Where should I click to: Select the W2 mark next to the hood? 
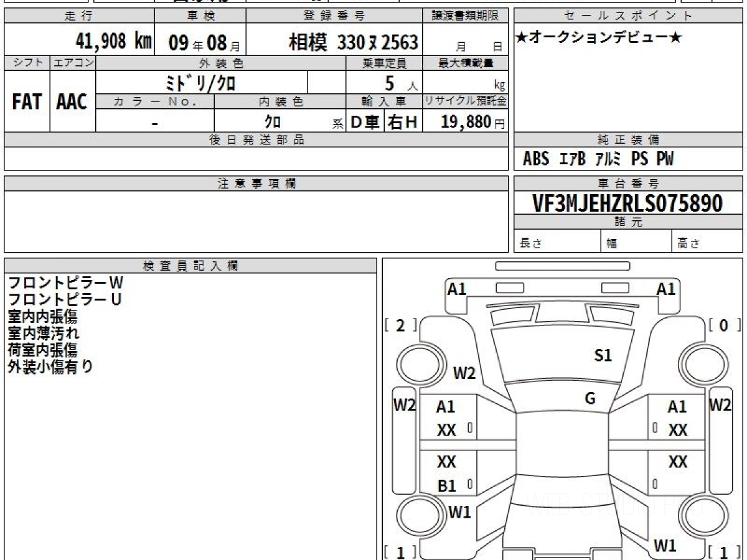point(464,373)
